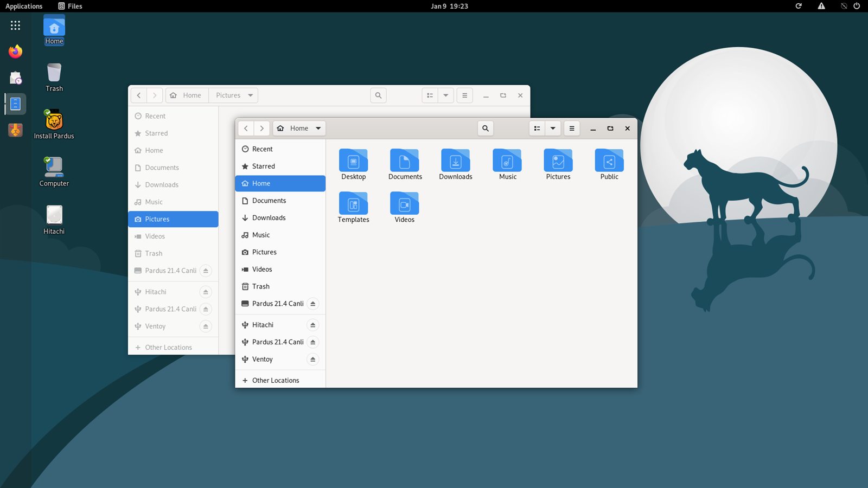
Task: Open the power system menu in the top bar
Action: tap(857, 6)
